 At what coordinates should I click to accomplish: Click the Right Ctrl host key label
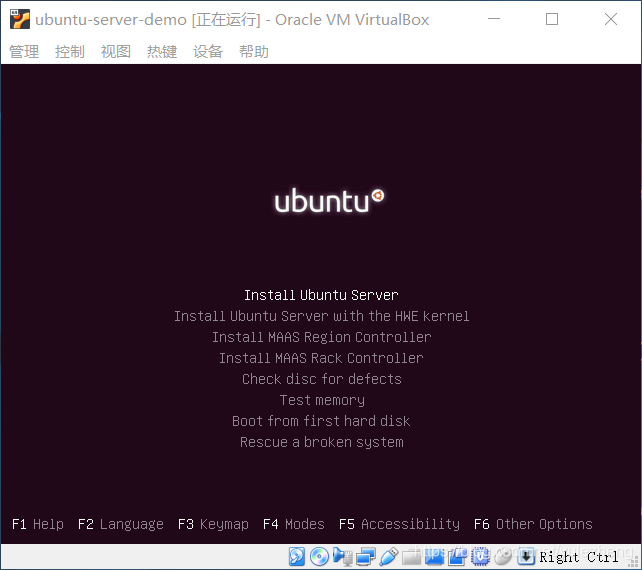pos(579,557)
